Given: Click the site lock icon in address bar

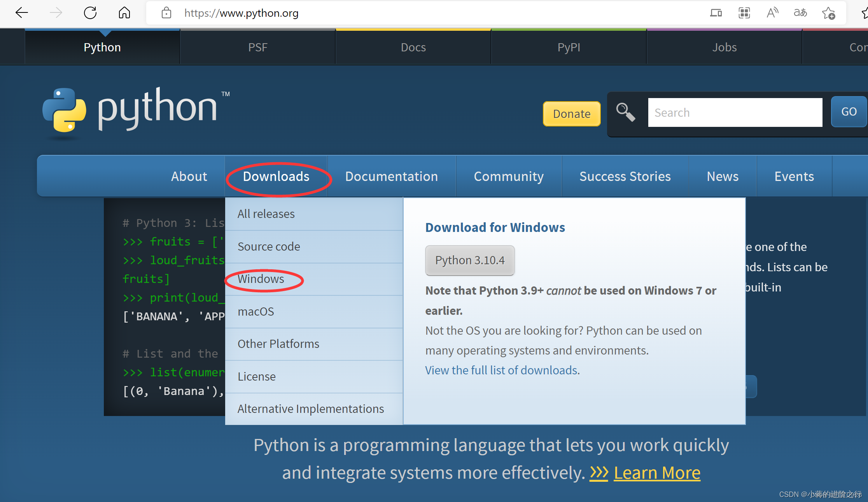Looking at the screenshot, I should coord(166,13).
